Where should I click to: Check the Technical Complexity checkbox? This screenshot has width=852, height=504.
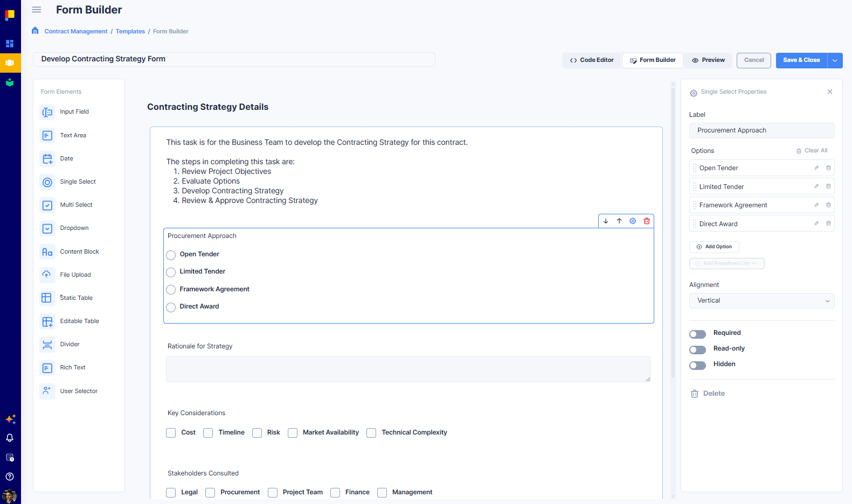click(371, 433)
